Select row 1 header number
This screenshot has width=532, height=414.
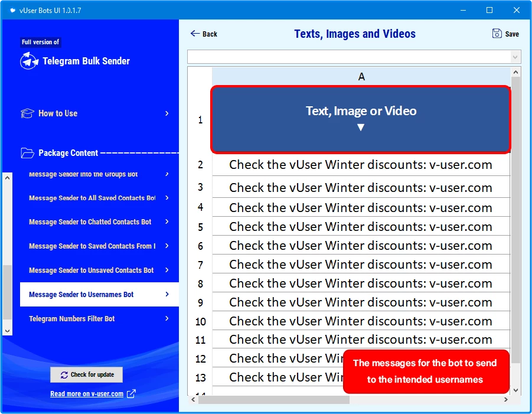[200, 120]
